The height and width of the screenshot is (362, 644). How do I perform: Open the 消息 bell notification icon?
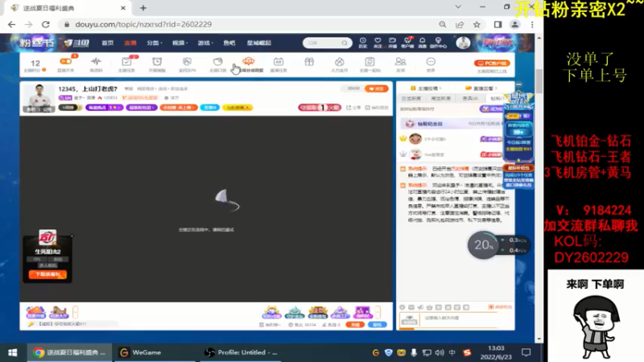point(422,43)
